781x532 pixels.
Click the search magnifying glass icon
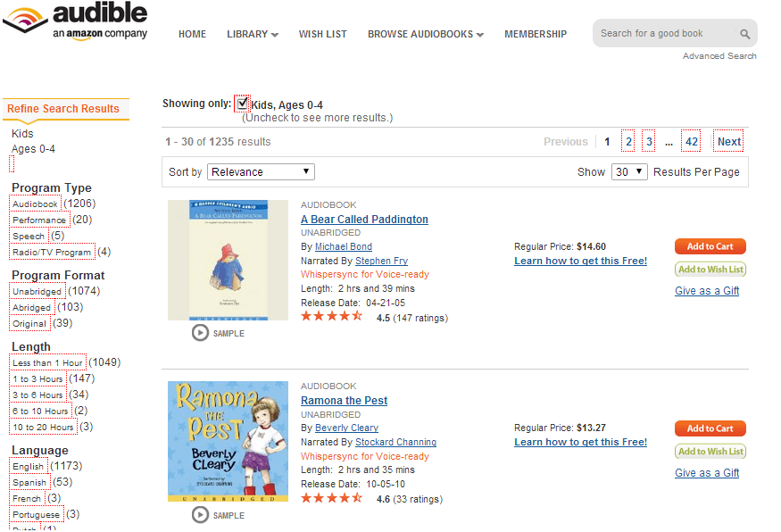pos(745,32)
